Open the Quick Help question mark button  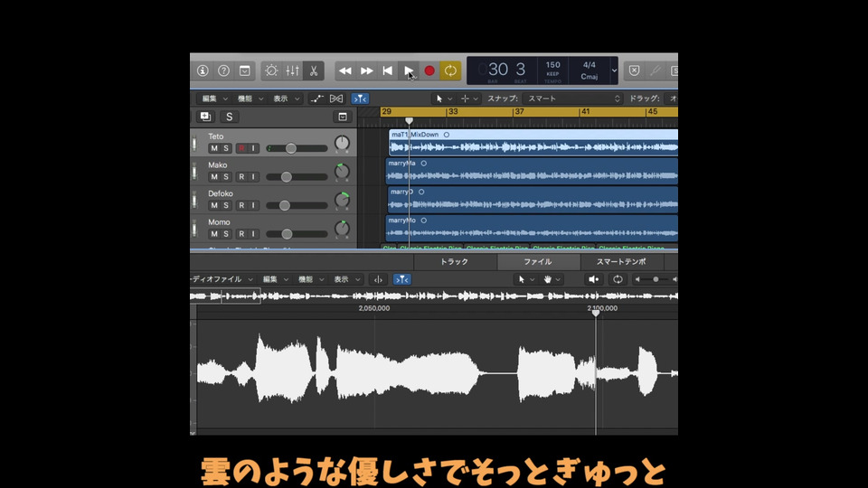pos(223,70)
